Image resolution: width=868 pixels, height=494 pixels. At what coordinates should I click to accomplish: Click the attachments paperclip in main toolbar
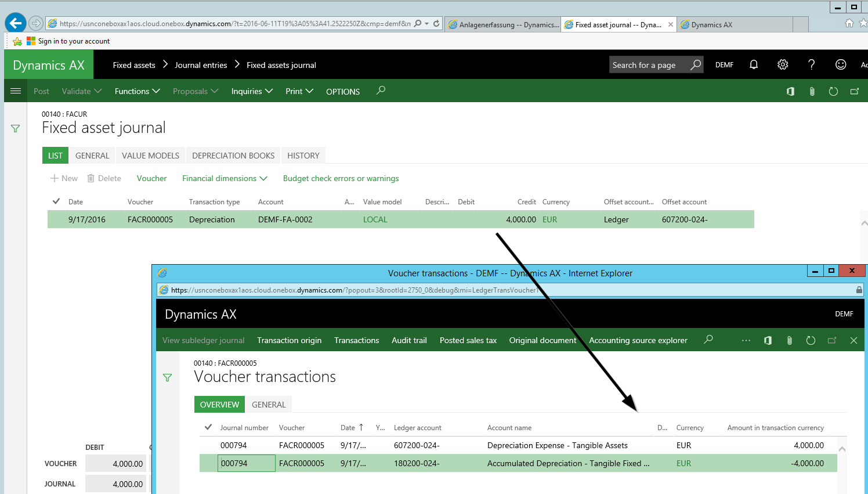click(812, 91)
